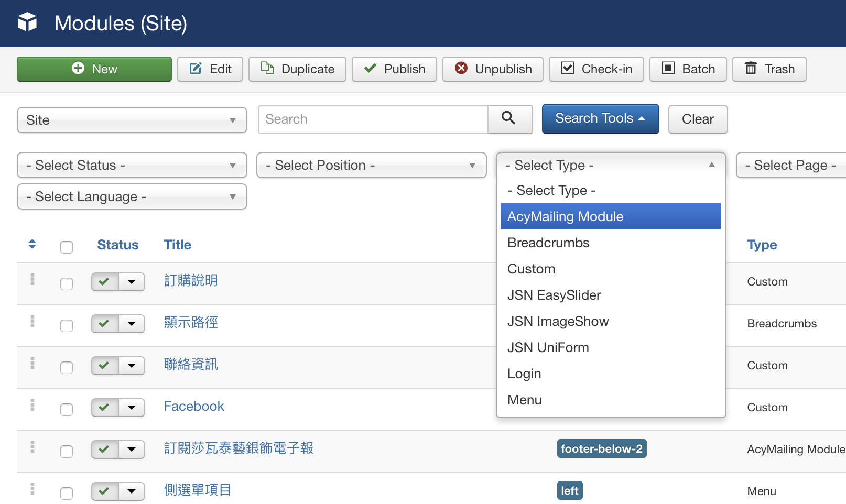The width and height of the screenshot is (846, 504).
Task: Click the ordering sort arrows icon
Action: coord(32,244)
